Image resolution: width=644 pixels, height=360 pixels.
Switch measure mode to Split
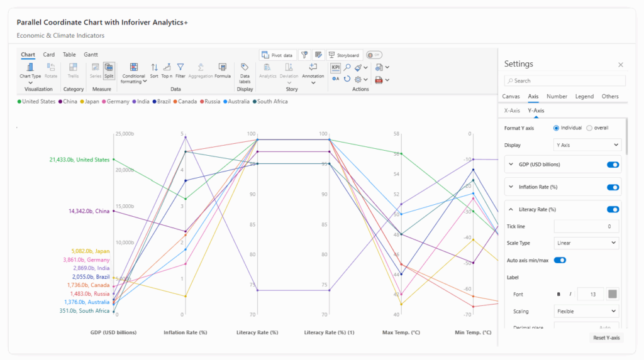tap(109, 70)
